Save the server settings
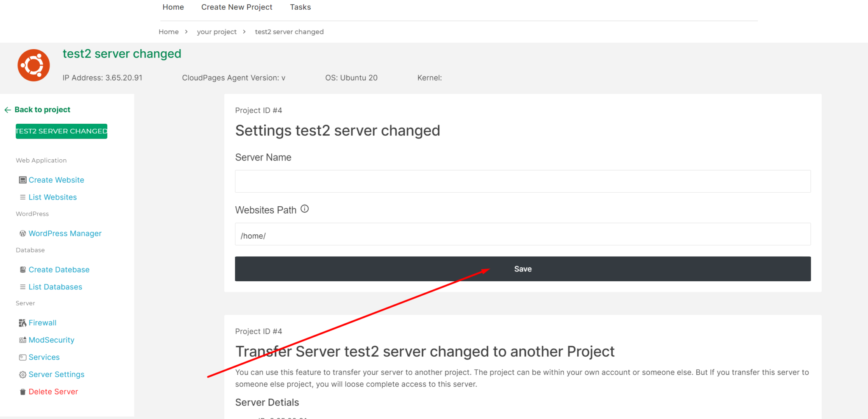The image size is (868, 419). click(x=523, y=269)
